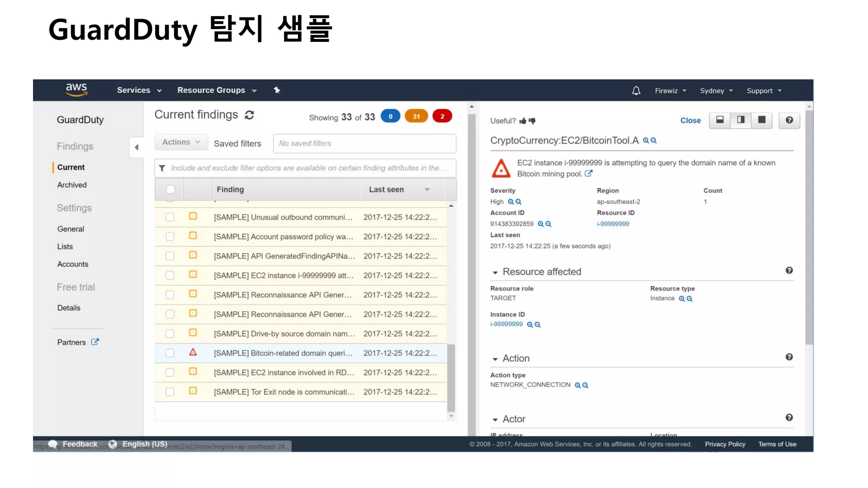
Task: Check the EC2 instance i-99999999 att finding checkbox
Action: coord(170,275)
